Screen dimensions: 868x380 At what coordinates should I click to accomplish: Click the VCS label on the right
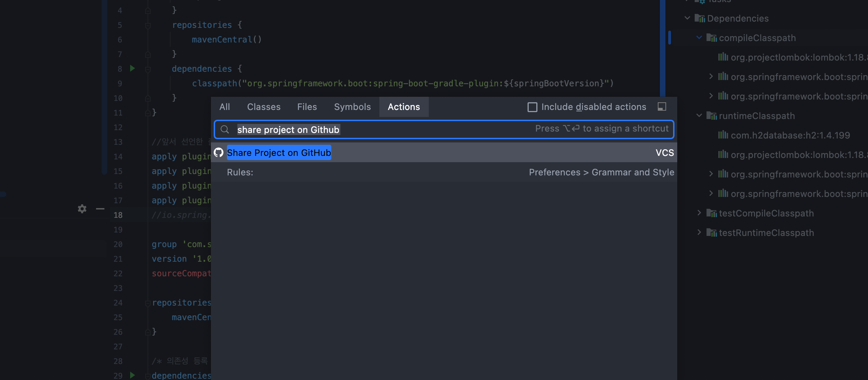[664, 152]
